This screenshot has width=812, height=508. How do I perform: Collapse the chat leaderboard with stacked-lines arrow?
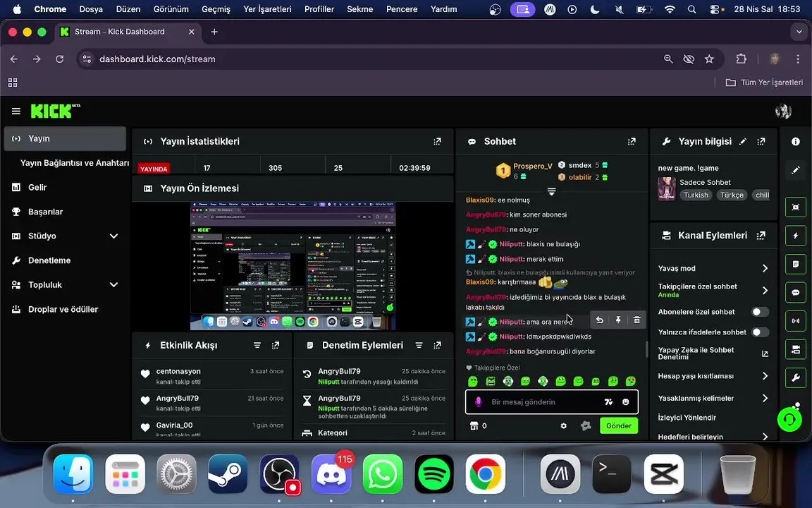pyautogui.click(x=551, y=192)
